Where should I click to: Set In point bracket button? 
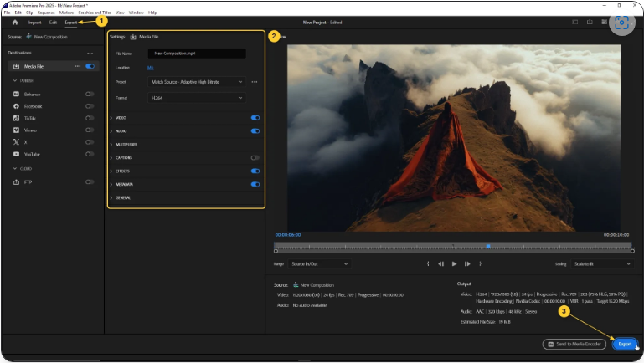tap(428, 264)
